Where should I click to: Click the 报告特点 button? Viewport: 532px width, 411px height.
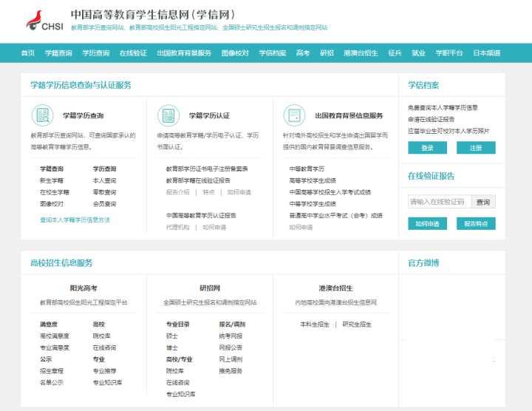[476, 223]
